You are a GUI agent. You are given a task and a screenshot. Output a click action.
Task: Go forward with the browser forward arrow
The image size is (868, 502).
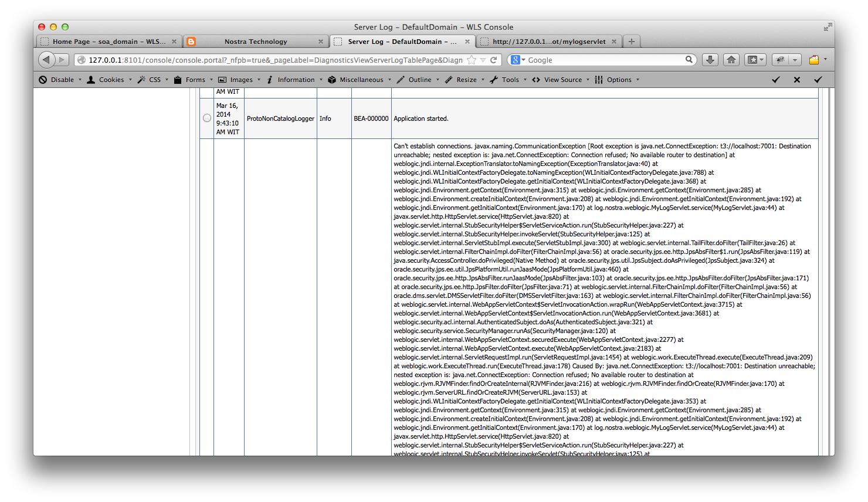click(x=62, y=60)
